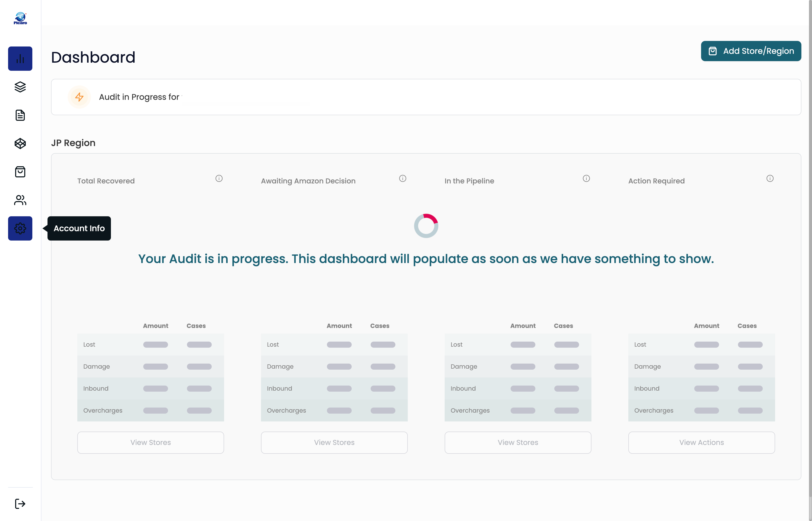Click Inbound row in In the Pipeline table

pyautogui.click(x=518, y=388)
